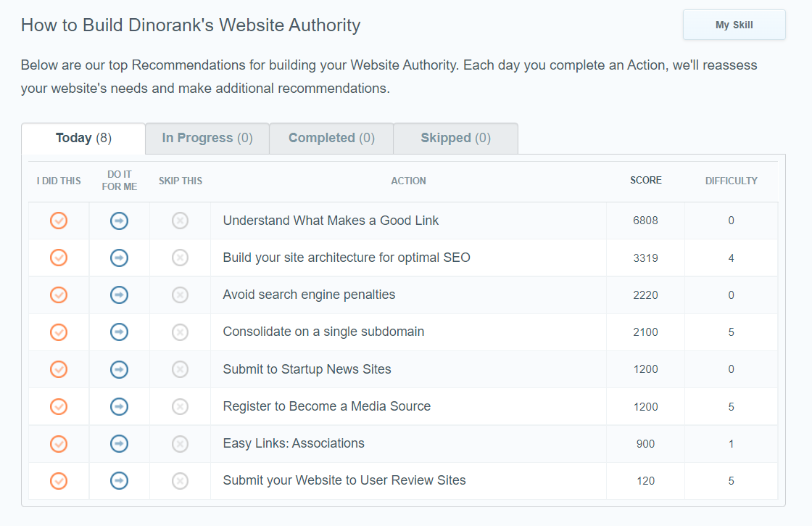Open 'Submit your Website to User Review Sites'

(x=344, y=481)
